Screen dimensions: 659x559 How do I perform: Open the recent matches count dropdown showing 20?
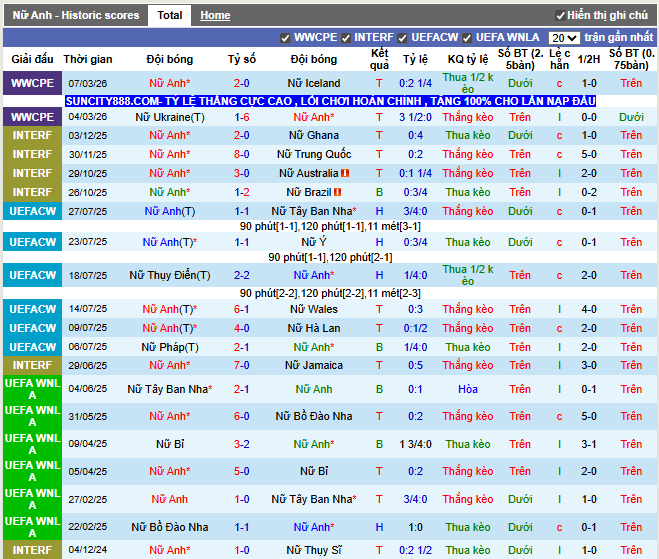tap(563, 38)
